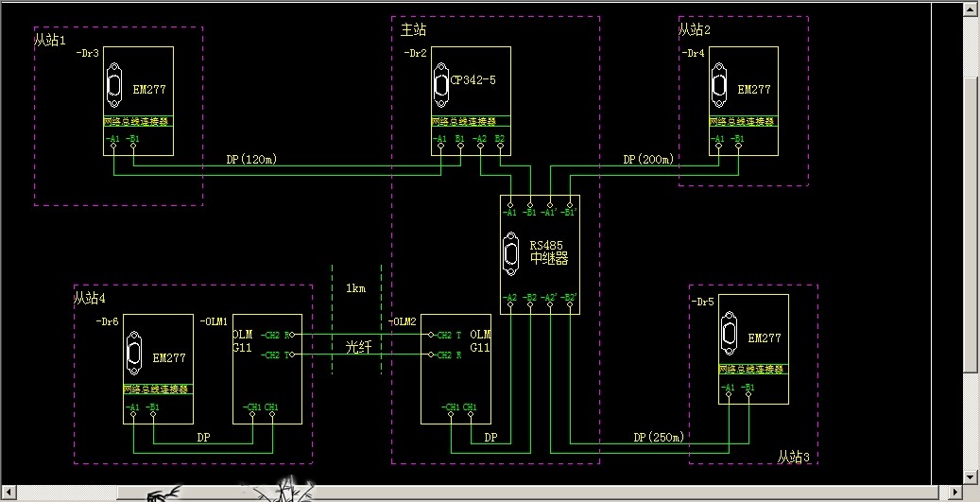The width and height of the screenshot is (980, 502).
Task: Select the 从站3 station label
Action: (793, 458)
